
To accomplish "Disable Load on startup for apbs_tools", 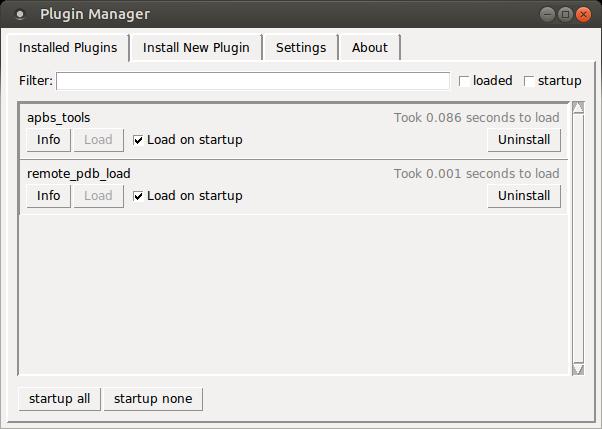I will [x=139, y=140].
